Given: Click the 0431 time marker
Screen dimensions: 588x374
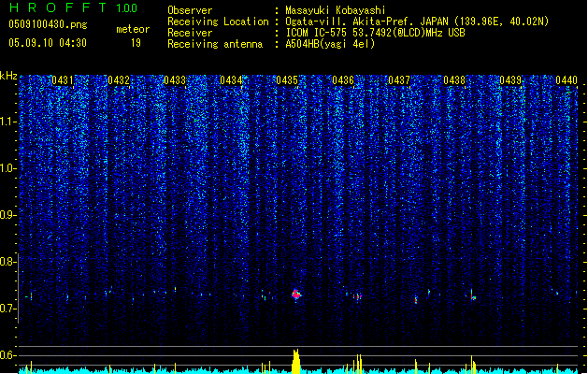Looking at the screenshot, I should (x=63, y=80).
